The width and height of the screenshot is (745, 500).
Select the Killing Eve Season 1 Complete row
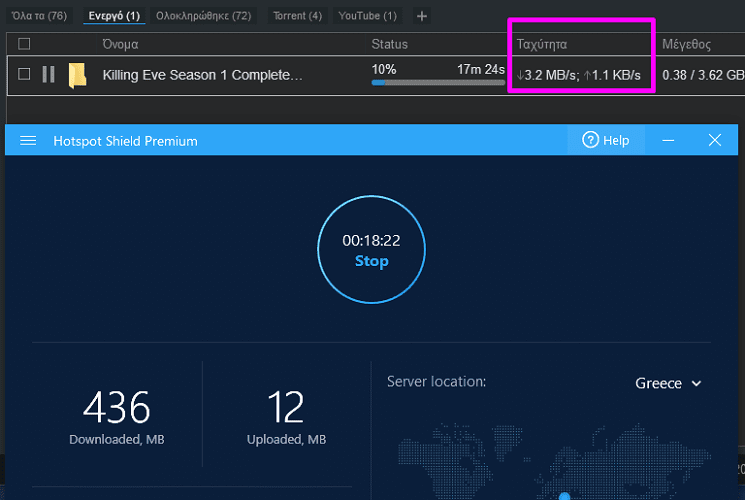[x=375, y=75]
